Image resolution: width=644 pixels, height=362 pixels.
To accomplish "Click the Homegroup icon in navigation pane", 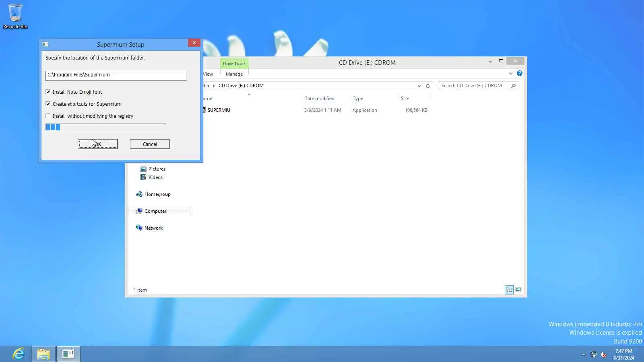I will (139, 194).
